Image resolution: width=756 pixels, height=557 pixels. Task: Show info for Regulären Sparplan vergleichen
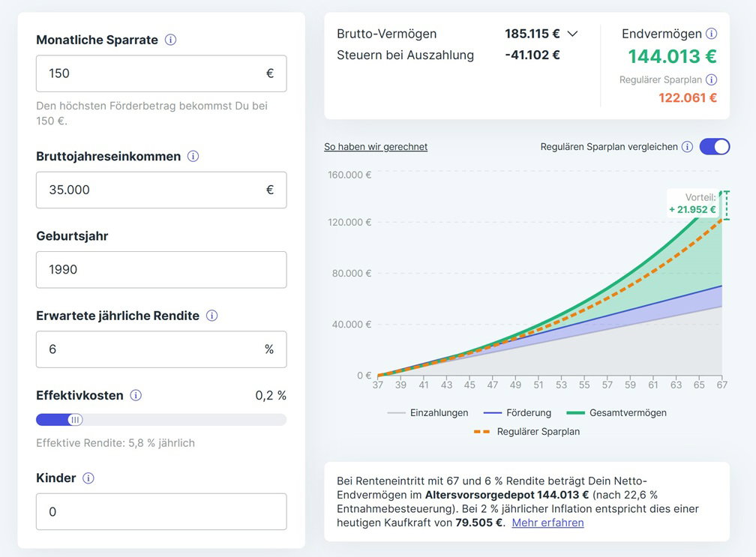(687, 147)
